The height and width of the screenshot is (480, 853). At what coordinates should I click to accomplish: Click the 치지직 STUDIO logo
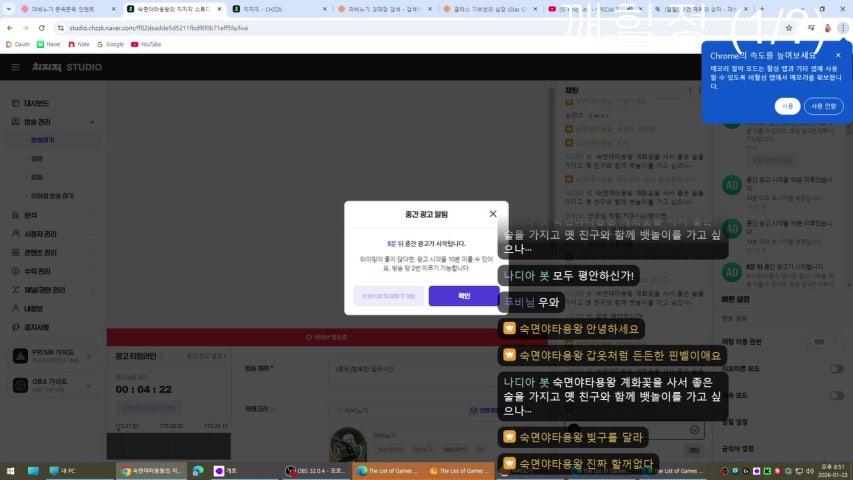coord(67,67)
